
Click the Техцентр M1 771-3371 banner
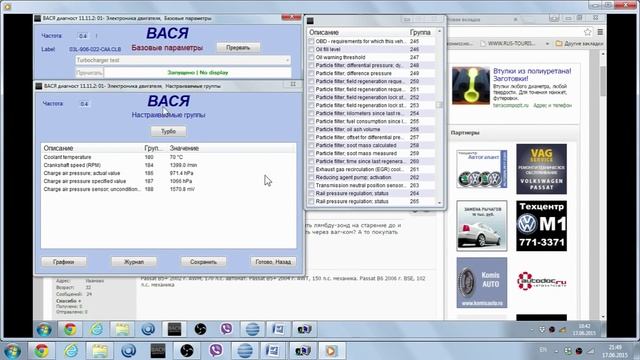click(541, 226)
